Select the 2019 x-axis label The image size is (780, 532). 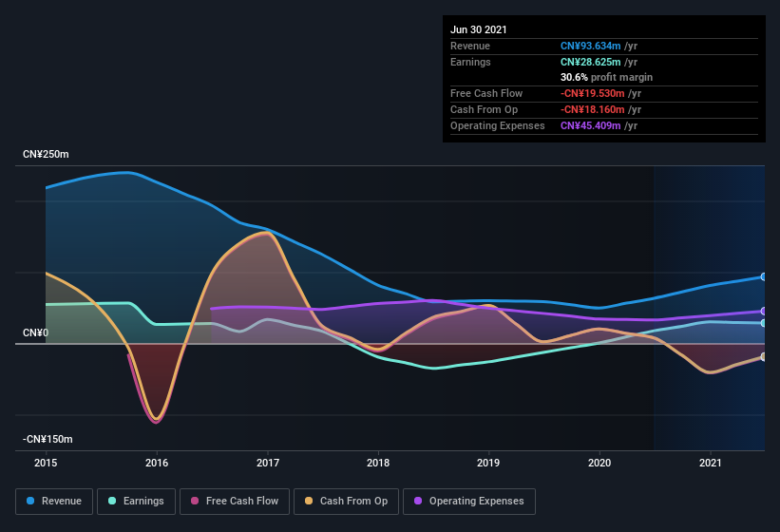pyautogui.click(x=488, y=463)
